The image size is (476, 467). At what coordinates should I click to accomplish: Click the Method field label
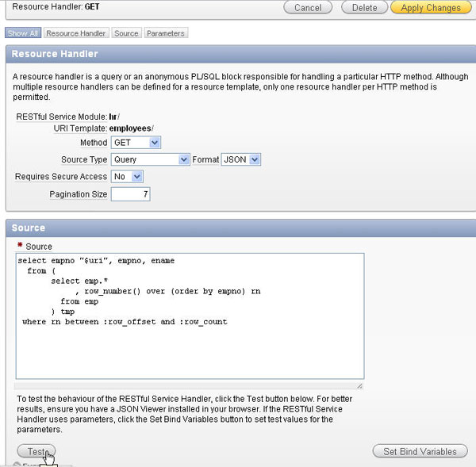pyautogui.click(x=94, y=143)
